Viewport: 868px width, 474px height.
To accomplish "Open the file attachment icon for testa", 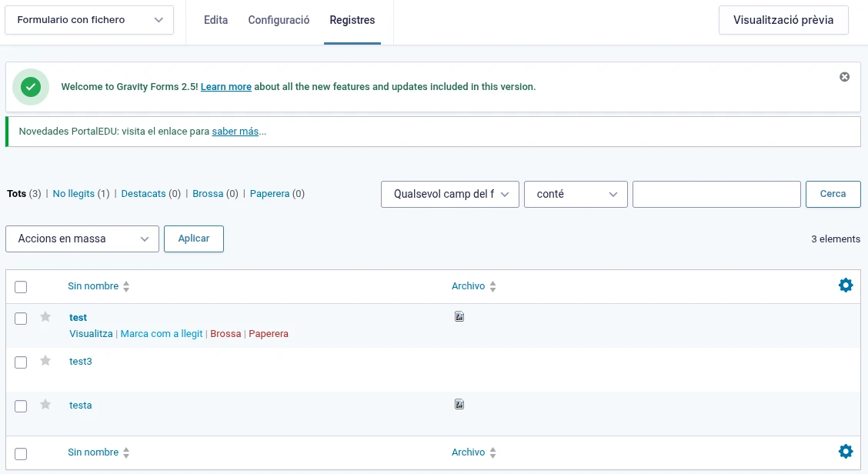I will click(x=459, y=404).
